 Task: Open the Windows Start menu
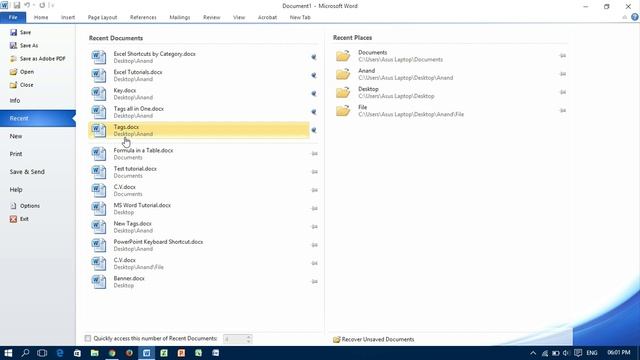click(x=8, y=353)
